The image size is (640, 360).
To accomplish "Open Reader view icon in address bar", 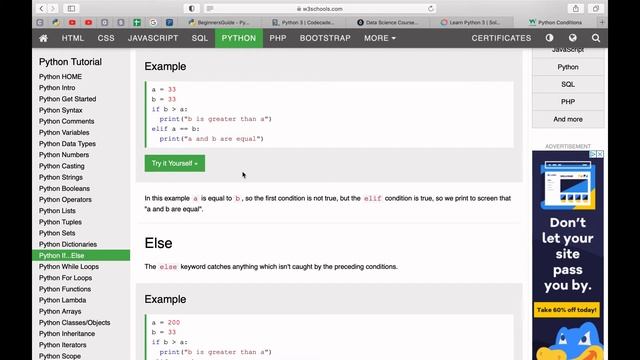I will click(210, 9).
